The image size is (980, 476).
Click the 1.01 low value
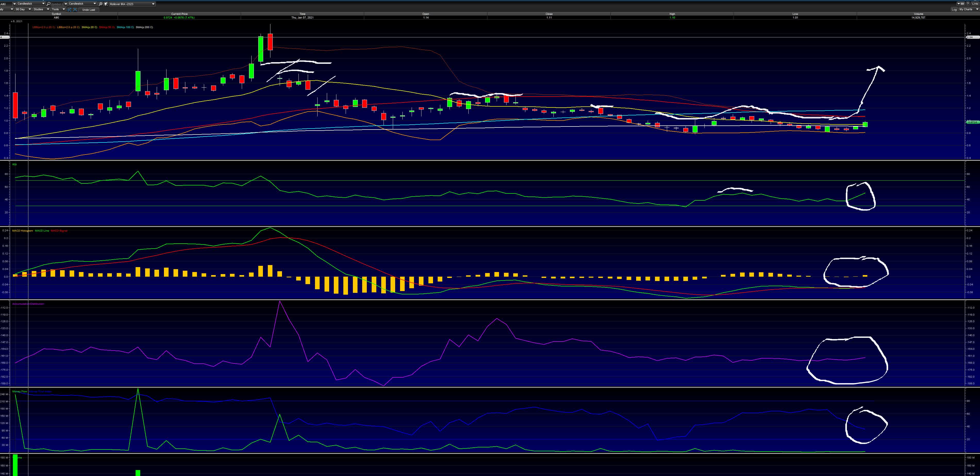point(795,18)
